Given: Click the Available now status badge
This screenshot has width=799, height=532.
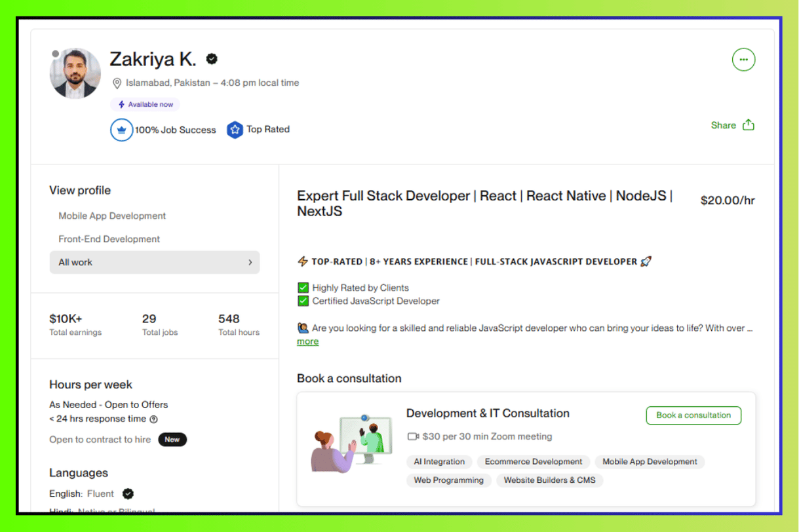Looking at the screenshot, I should click(x=145, y=105).
